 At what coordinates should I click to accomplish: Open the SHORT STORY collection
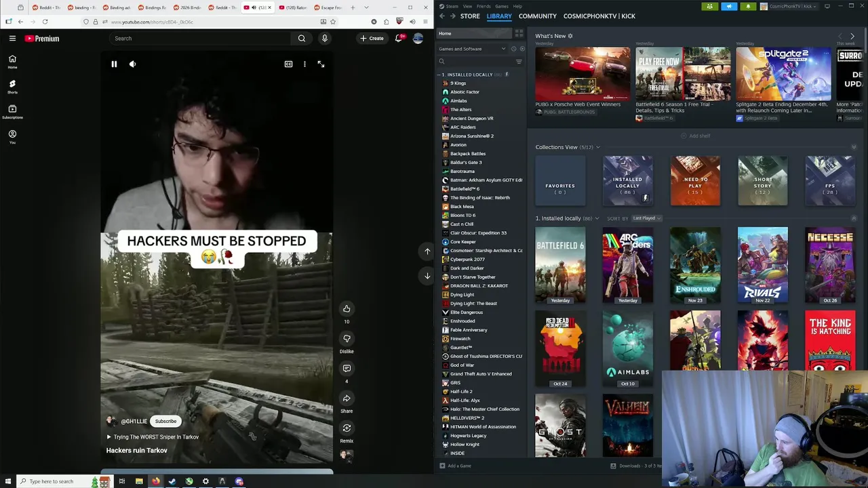pyautogui.click(x=763, y=180)
